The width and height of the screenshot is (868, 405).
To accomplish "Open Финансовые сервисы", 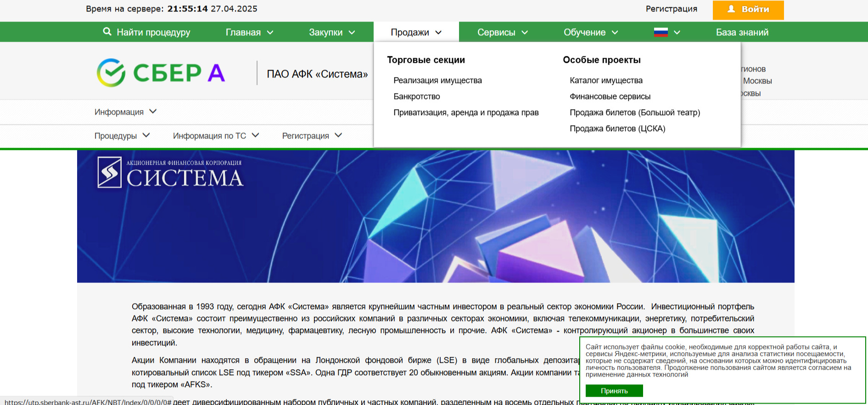I will [x=610, y=96].
